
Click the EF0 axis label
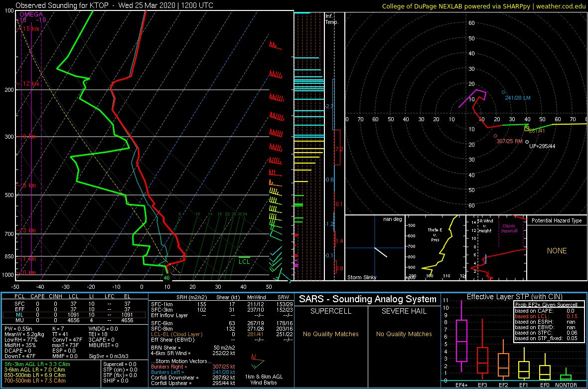pyautogui.click(x=545, y=385)
